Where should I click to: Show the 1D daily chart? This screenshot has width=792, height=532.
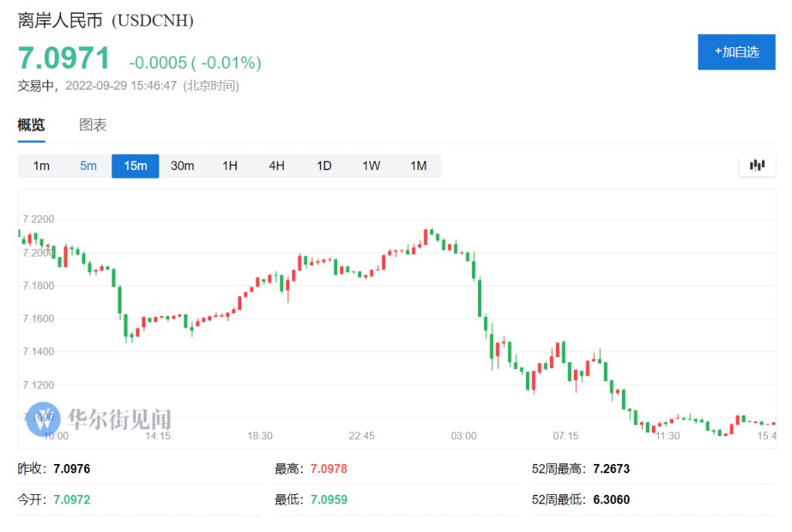tap(324, 166)
